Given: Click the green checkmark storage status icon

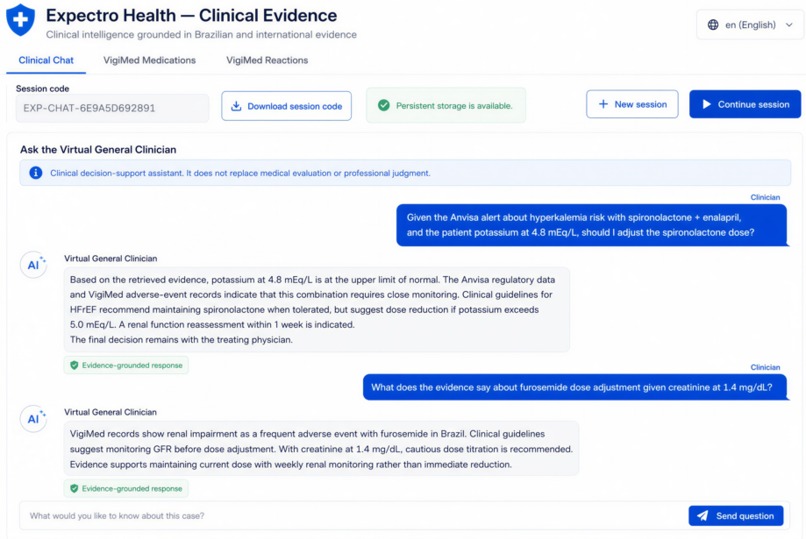Looking at the screenshot, I should pyautogui.click(x=383, y=105).
